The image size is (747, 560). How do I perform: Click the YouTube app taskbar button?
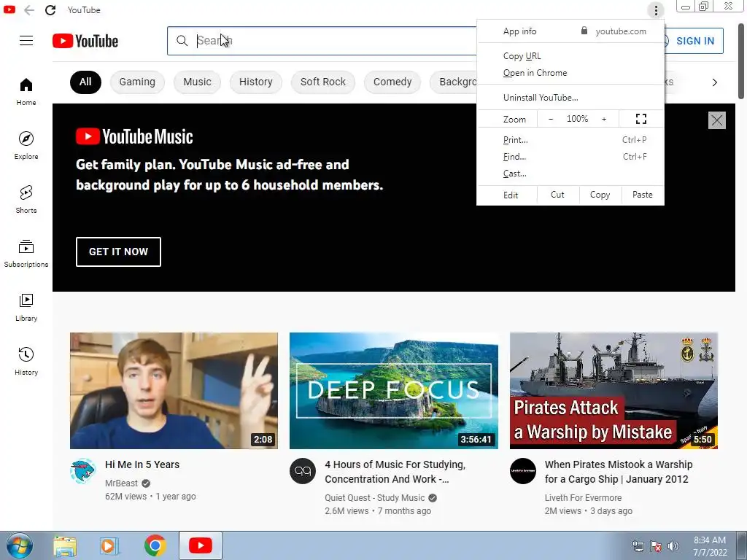201,545
